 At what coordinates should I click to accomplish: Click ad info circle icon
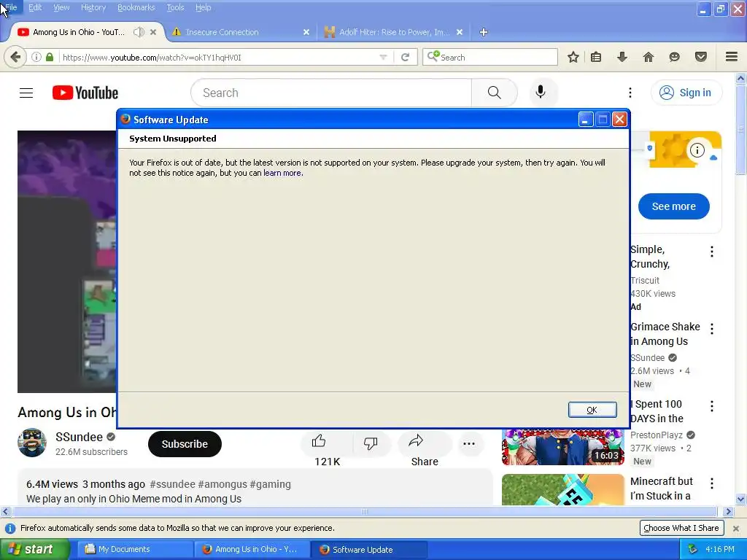697,150
